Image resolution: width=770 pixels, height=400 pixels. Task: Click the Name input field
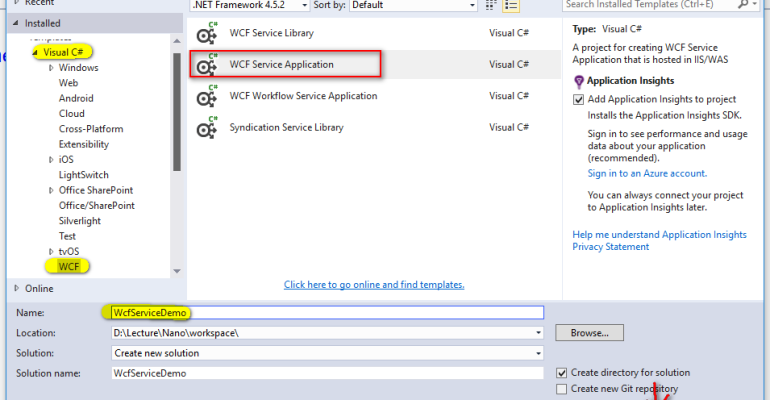click(x=328, y=313)
